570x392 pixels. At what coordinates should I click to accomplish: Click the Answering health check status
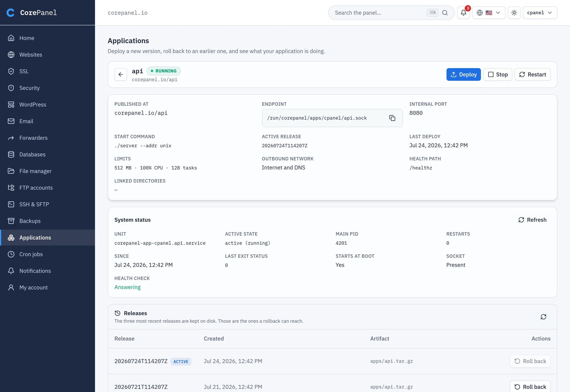coord(127,287)
